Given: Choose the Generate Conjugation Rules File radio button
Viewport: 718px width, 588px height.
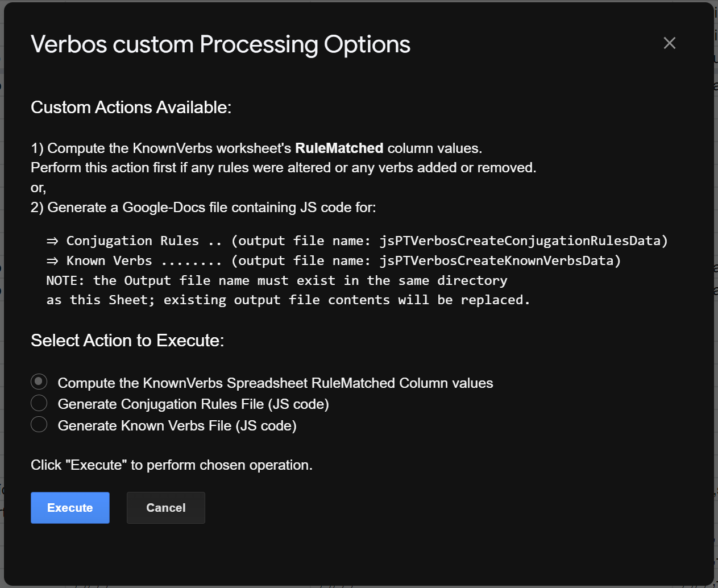Looking at the screenshot, I should pos(39,403).
